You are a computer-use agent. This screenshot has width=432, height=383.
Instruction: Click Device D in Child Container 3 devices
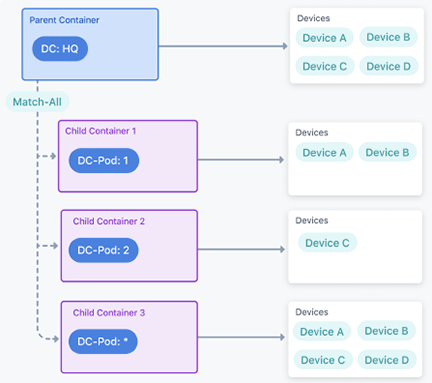click(387, 360)
